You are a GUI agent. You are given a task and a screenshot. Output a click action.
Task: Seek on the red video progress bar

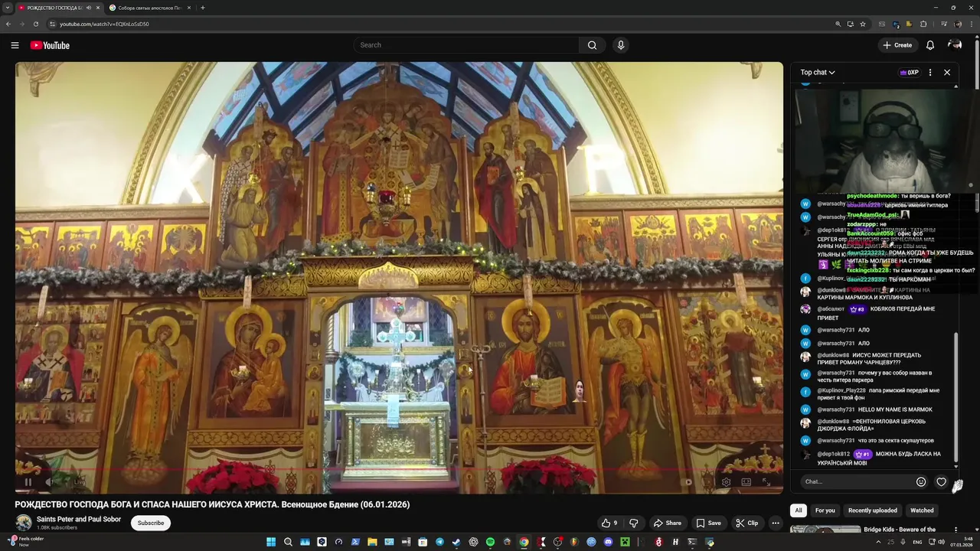coord(399,470)
